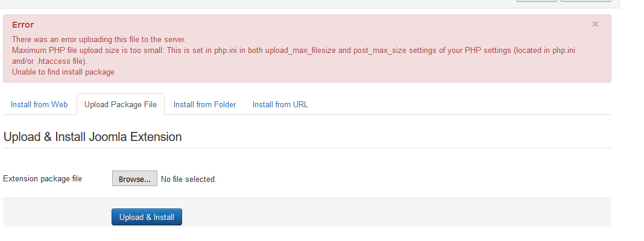
Task: Click the 'Maximum PHP file upload size' text
Action: click(66, 50)
